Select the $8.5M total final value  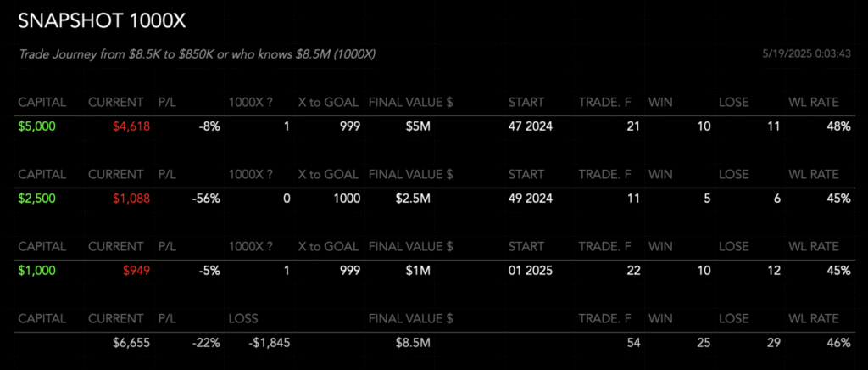(413, 343)
